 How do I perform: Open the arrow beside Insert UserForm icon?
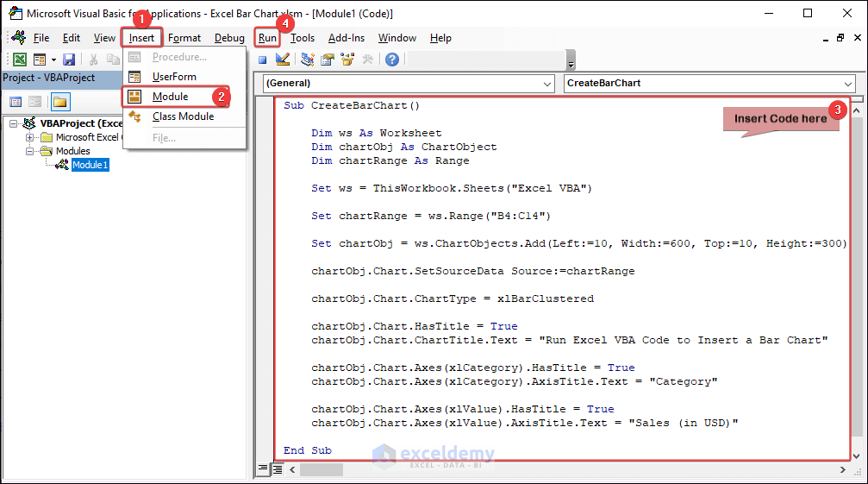click(x=53, y=60)
